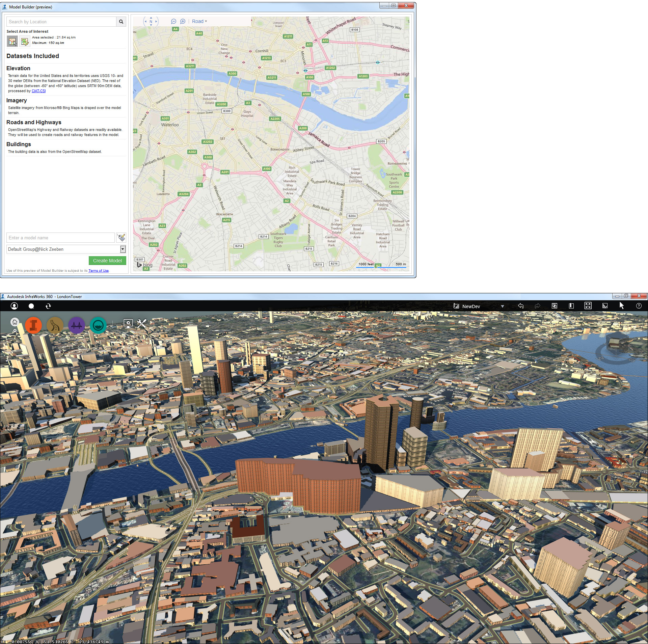This screenshot has width=648, height=644.
Task: Open the small gear settings below Home
Action: [15, 331]
